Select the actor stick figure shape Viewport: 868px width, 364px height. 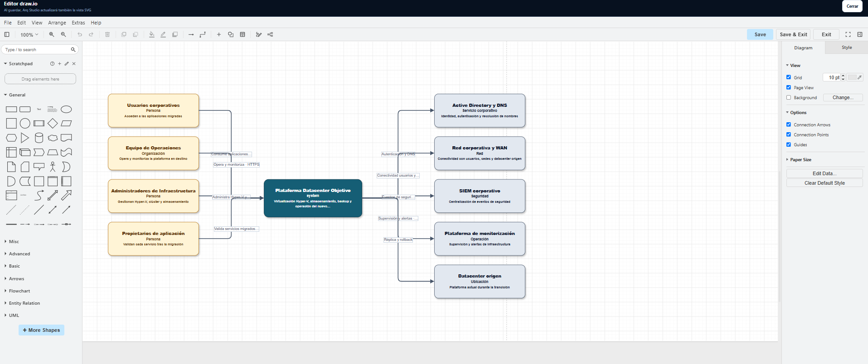tap(53, 167)
